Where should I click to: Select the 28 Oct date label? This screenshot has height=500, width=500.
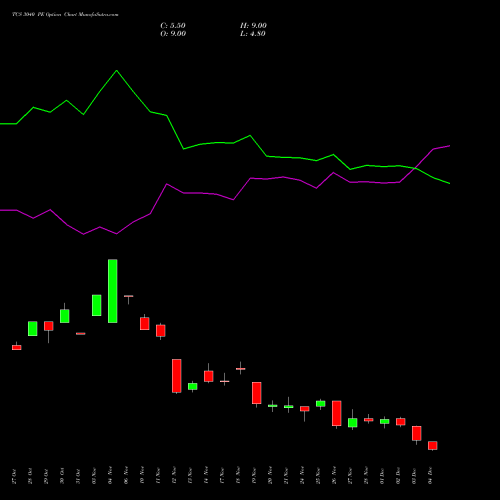pyautogui.click(x=30, y=476)
